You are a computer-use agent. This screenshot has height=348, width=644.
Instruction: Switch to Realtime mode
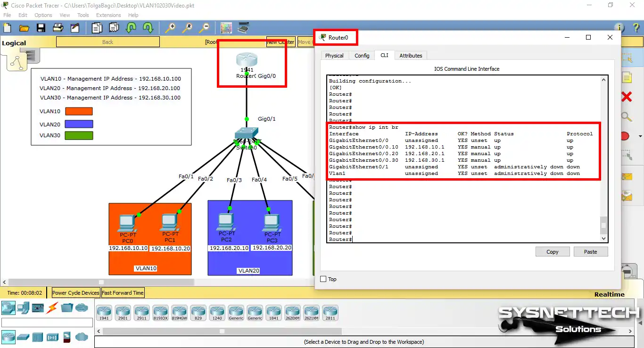point(610,294)
